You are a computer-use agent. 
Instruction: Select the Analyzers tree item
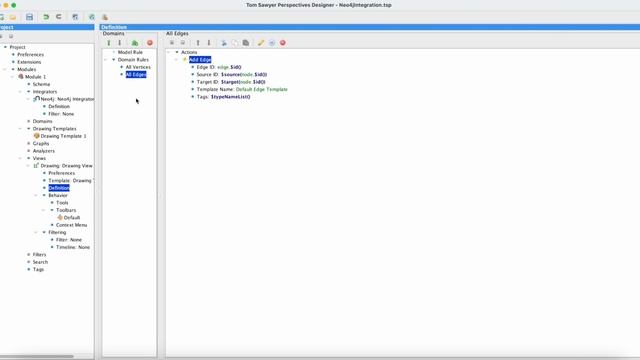(44, 151)
